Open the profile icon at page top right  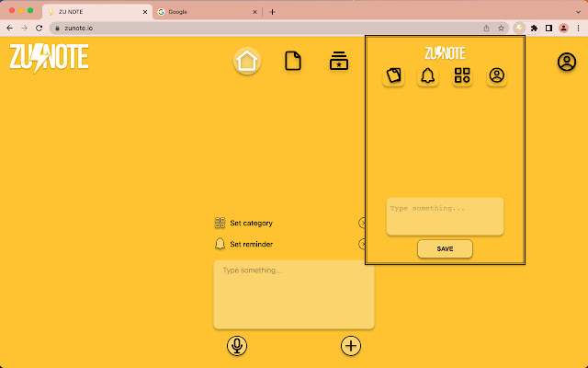[x=567, y=62]
